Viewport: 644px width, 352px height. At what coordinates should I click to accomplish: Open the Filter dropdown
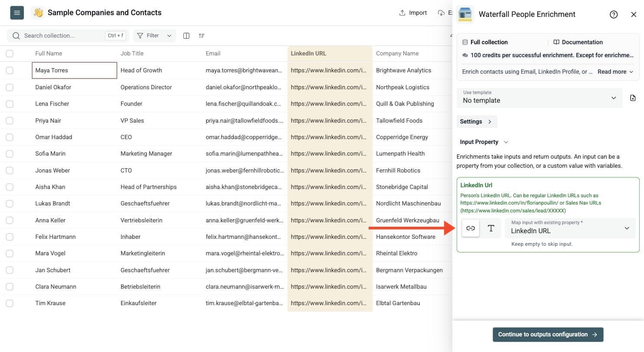[x=154, y=36]
